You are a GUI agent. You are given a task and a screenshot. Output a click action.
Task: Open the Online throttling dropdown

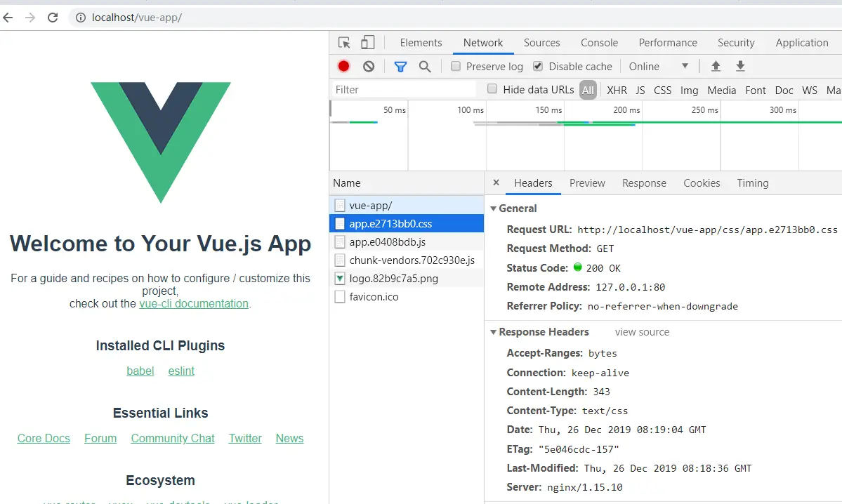[659, 66]
